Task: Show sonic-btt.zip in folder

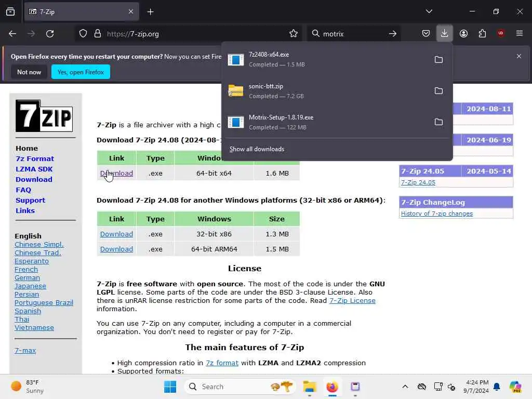Action: [438, 91]
